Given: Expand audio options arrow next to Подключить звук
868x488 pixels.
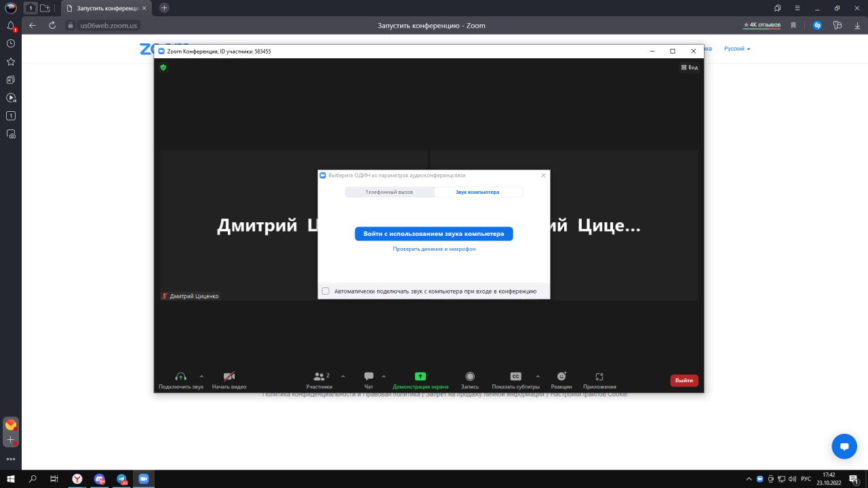Looking at the screenshot, I should [201, 376].
